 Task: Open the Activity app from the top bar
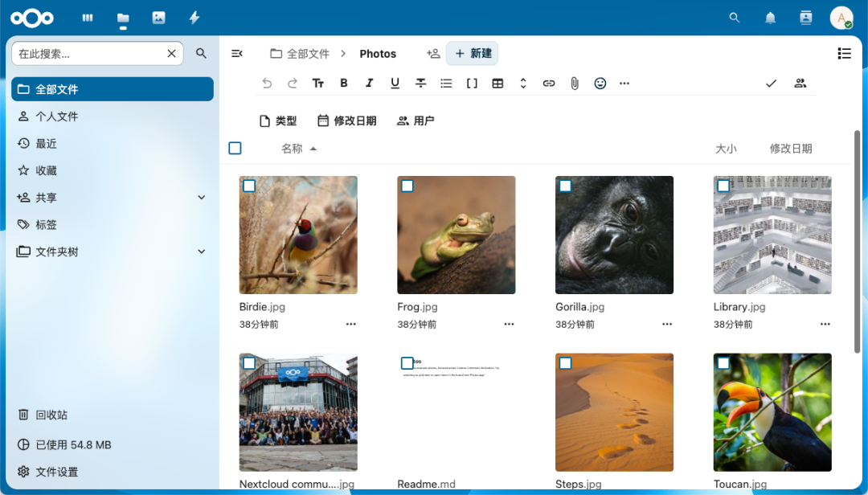[194, 18]
